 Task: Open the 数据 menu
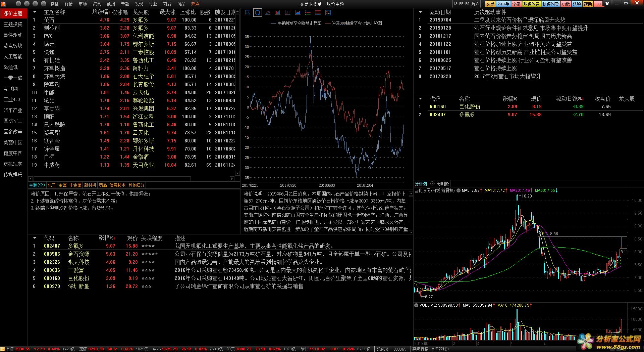point(111,4)
